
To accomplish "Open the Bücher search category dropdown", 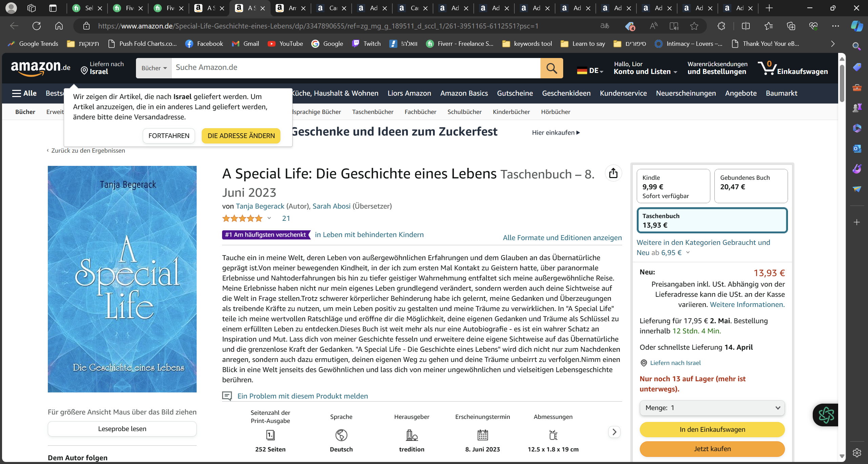I will (x=154, y=68).
